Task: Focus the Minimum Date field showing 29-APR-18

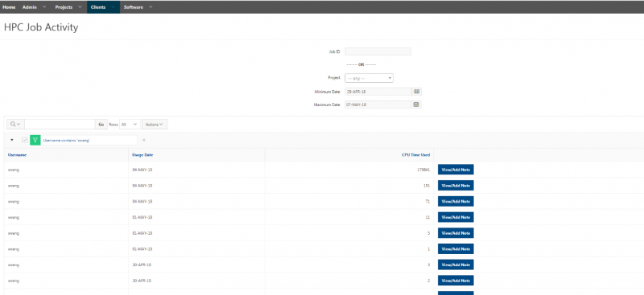Action: point(378,92)
